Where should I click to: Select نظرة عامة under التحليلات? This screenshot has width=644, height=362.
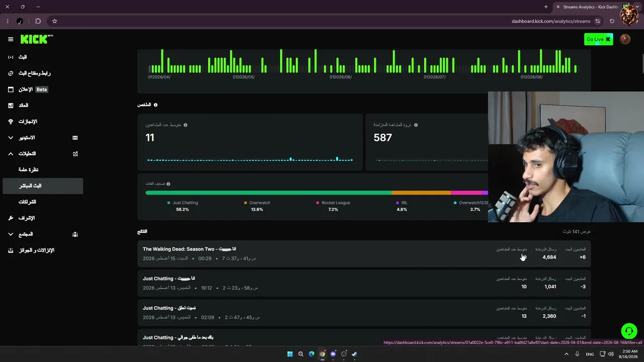tap(43, 170)
